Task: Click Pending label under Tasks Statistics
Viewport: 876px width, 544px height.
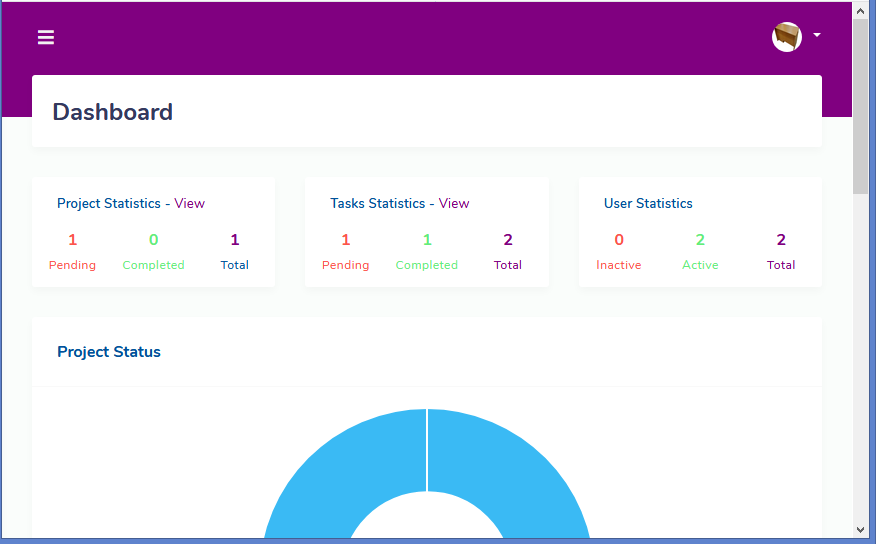Action: point(345,265)
